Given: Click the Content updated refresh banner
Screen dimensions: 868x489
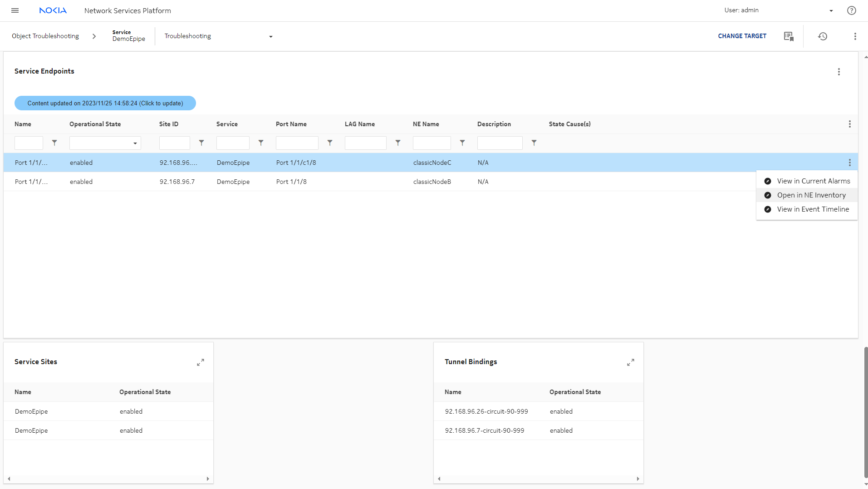Looking at the screenshot, I should 105,103.
